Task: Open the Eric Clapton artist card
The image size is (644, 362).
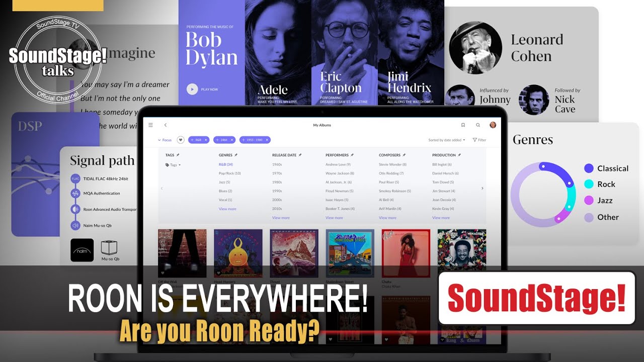Action: pos(344,52)
